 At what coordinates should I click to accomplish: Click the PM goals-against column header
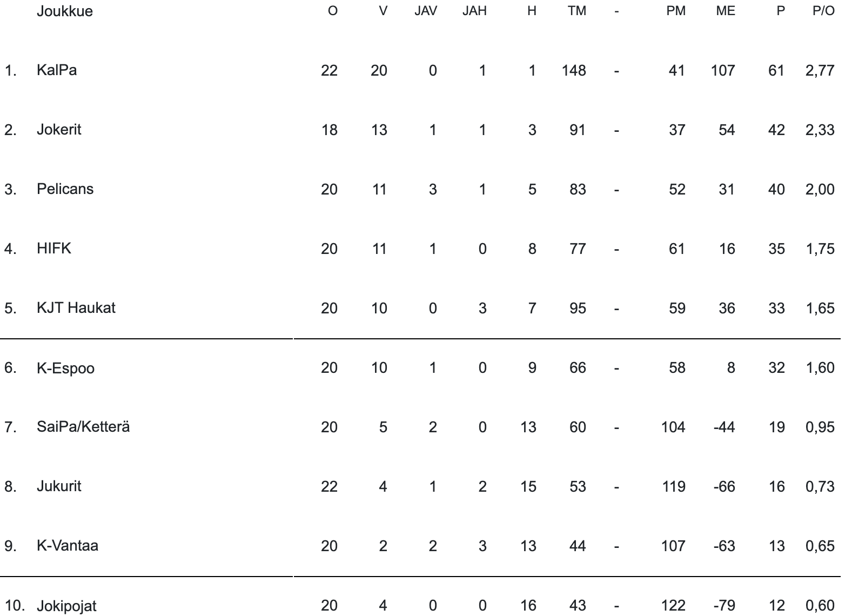(x=676, y=11)
